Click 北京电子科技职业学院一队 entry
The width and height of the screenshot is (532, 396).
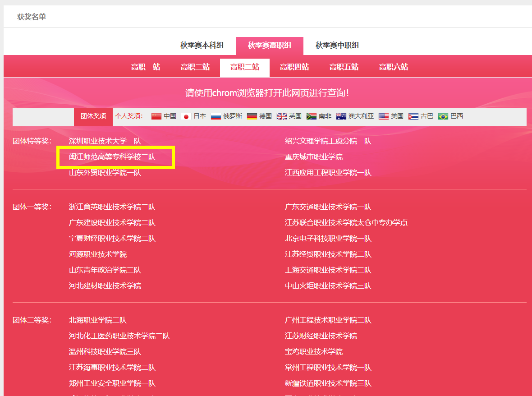pyautogui.click(x=328, y=239)
